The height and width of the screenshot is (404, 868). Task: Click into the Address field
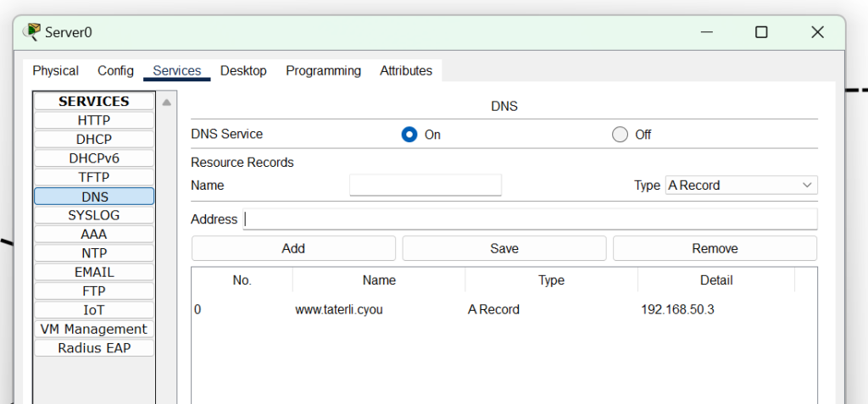[530, 219]
